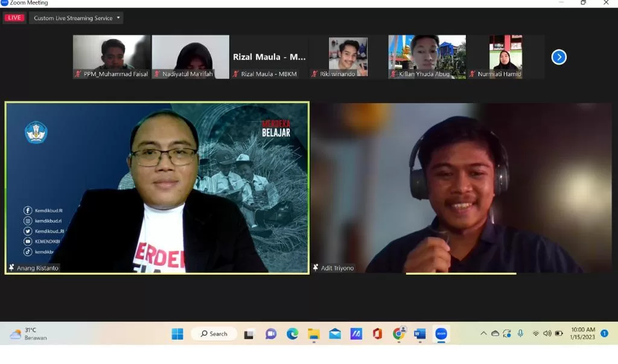Click the Adit Triyono name label

(337, 268)
